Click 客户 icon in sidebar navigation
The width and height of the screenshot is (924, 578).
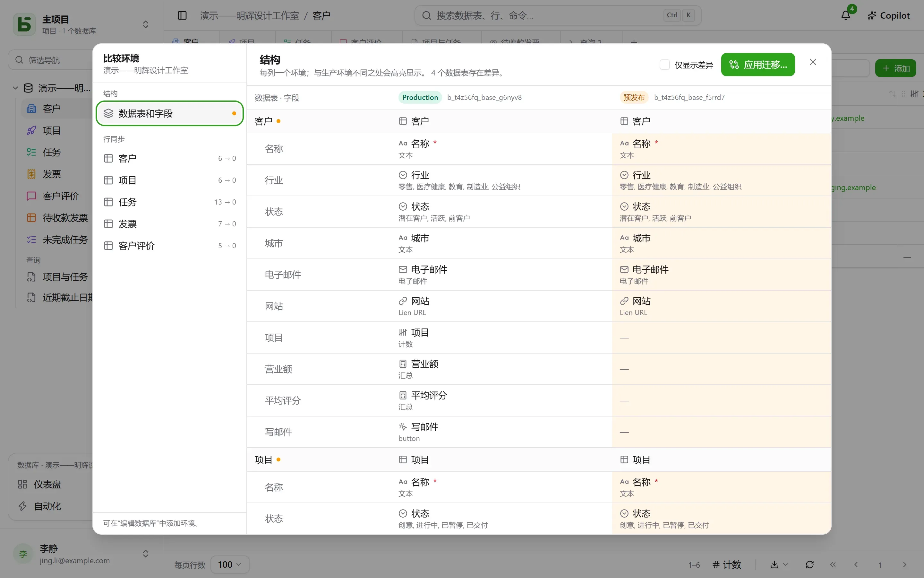(31, 109)
